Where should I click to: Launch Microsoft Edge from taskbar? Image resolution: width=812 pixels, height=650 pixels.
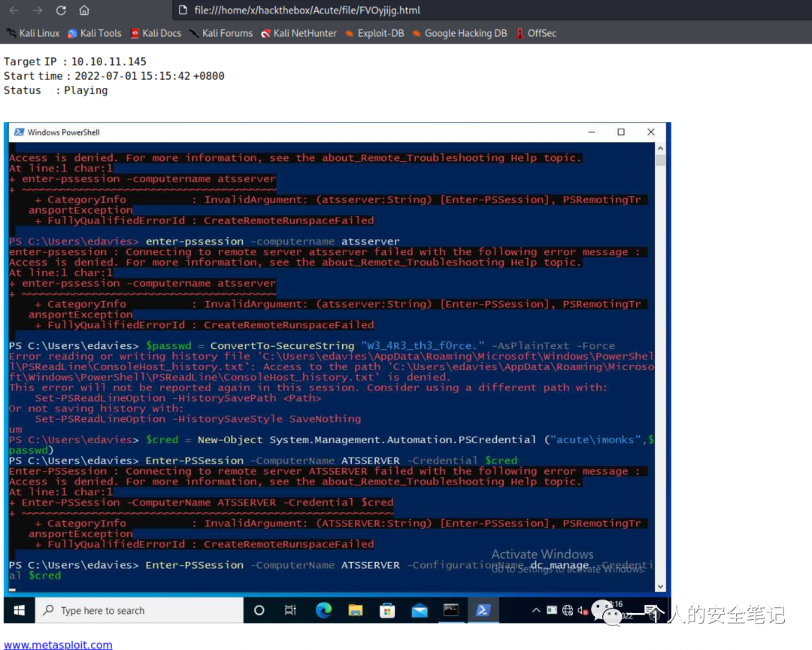point(323,610)
